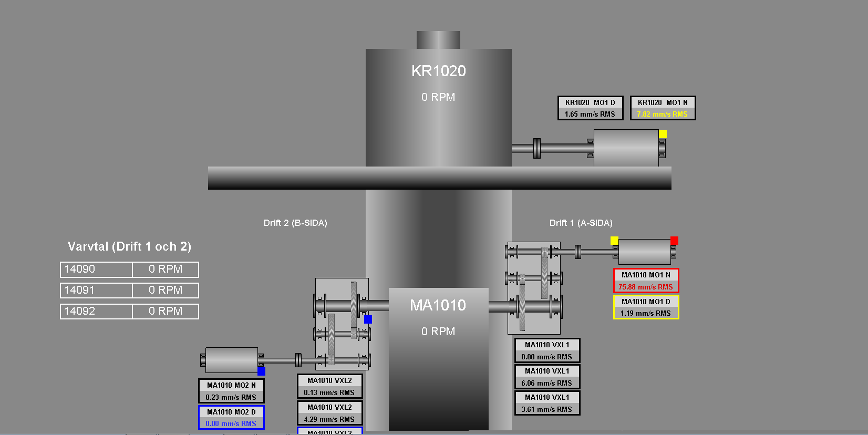
Task: Open the MA1010 MO2 D vibration box
Action: point(231,417)
